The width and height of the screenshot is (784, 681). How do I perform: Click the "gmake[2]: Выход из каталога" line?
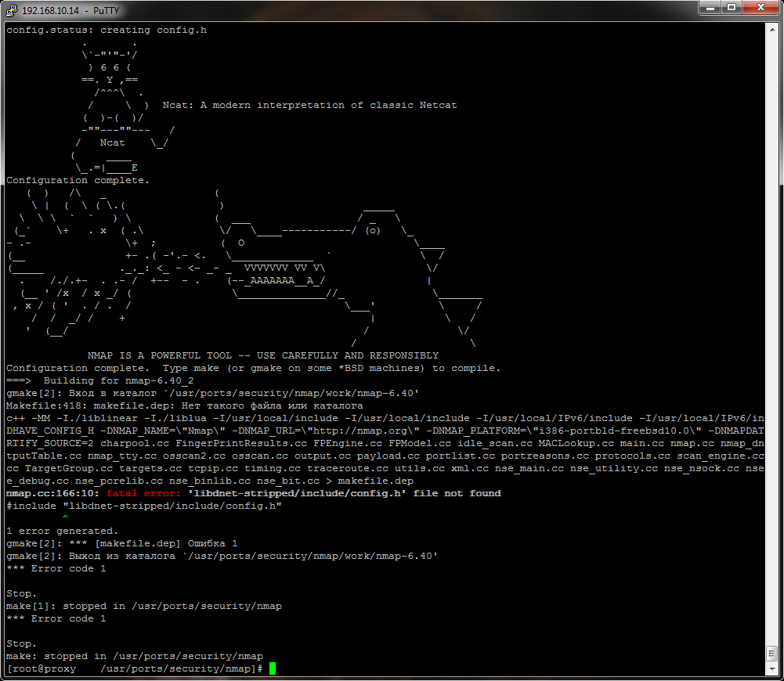(222, 556)
